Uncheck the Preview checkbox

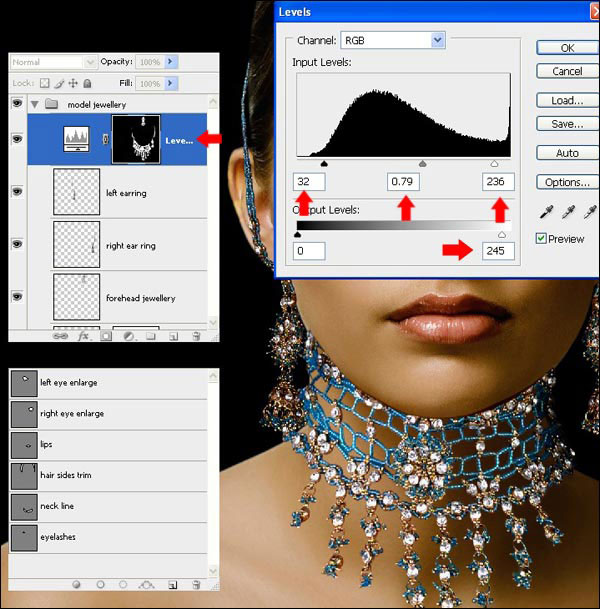(x=541, y=239)
